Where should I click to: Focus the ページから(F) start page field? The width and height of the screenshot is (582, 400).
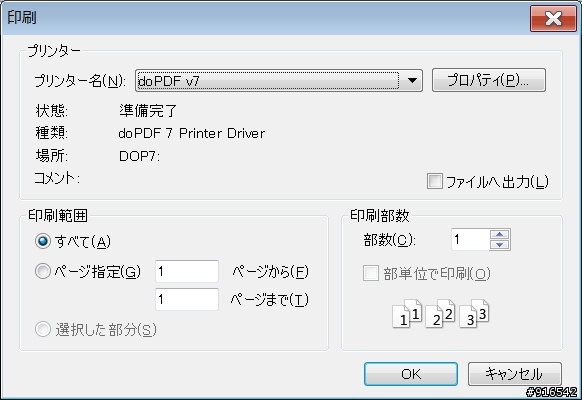[x=187, y=271]
